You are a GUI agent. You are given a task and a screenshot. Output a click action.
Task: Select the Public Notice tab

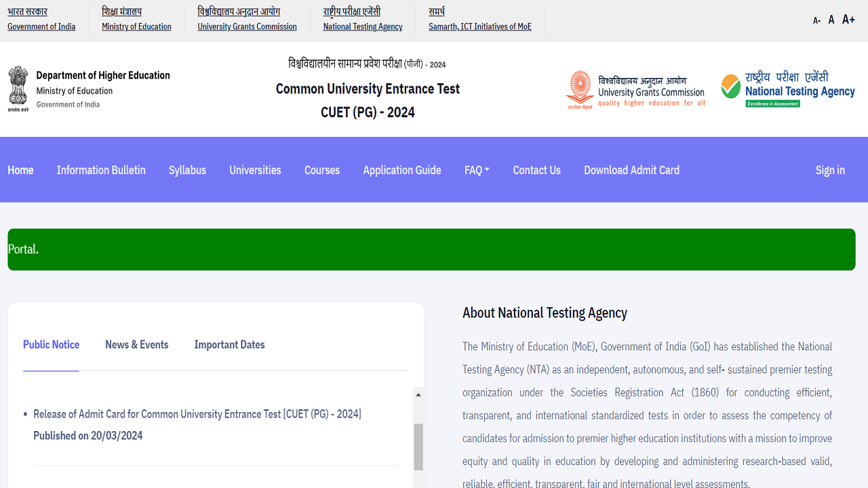click(51, 344)
